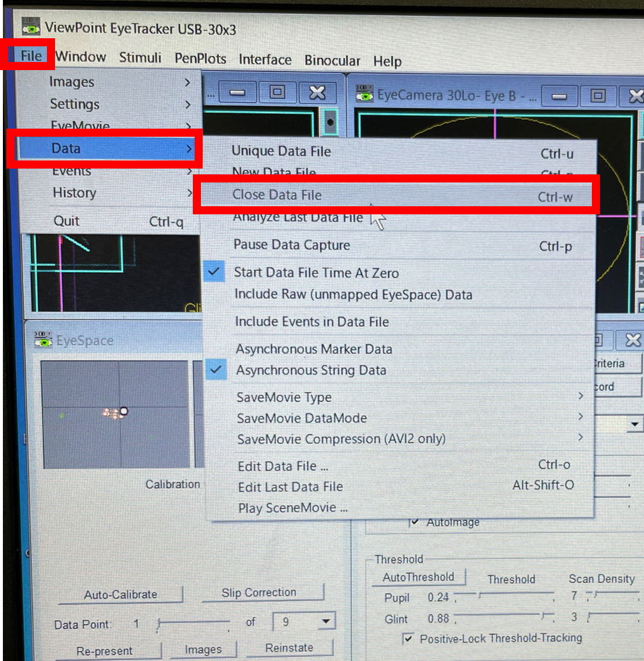Expand the Settings submenu
Image resolution: width=644 pixels, height=661 pixels.
click(108, 104)
